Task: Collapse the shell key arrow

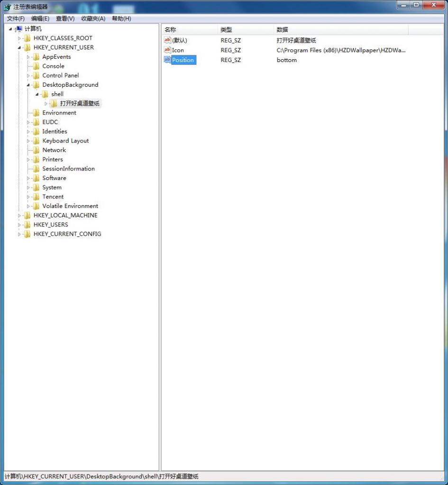Action: point(37,94)
